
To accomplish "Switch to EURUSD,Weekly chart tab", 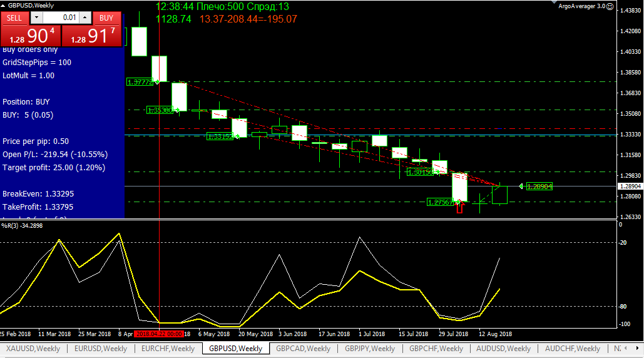I will coord(101,349).
